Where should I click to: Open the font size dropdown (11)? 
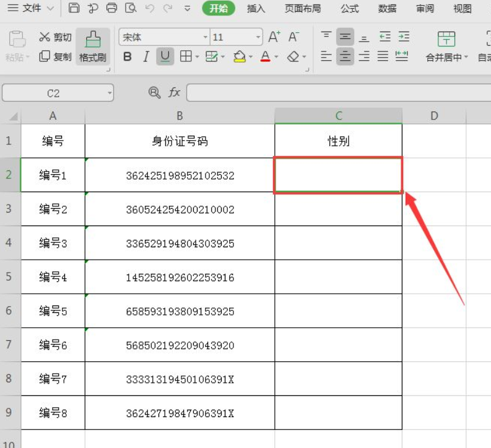(x=258, y=37)
